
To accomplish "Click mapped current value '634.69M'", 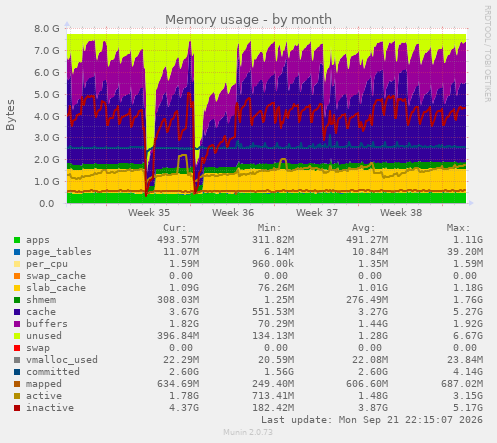I will click(178, 384).
